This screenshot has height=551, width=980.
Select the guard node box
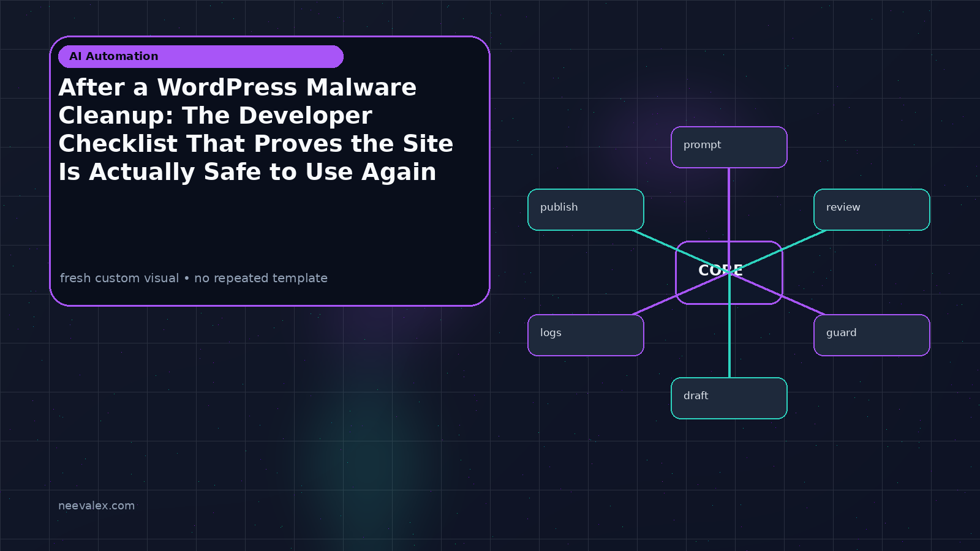[872, 335]
